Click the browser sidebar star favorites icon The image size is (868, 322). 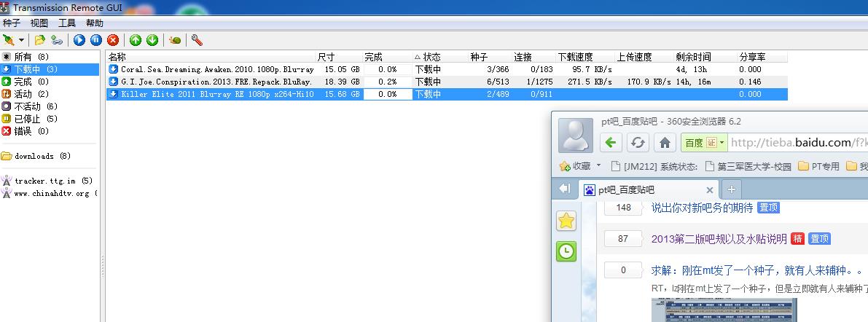(x=566, y=221)
